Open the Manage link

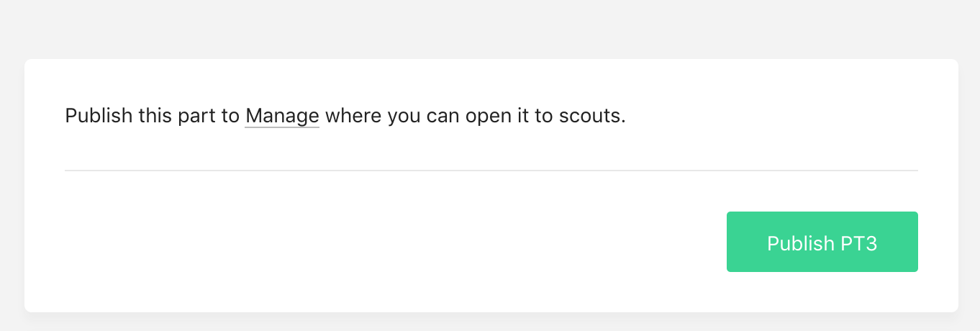click(x=282, y=116)
